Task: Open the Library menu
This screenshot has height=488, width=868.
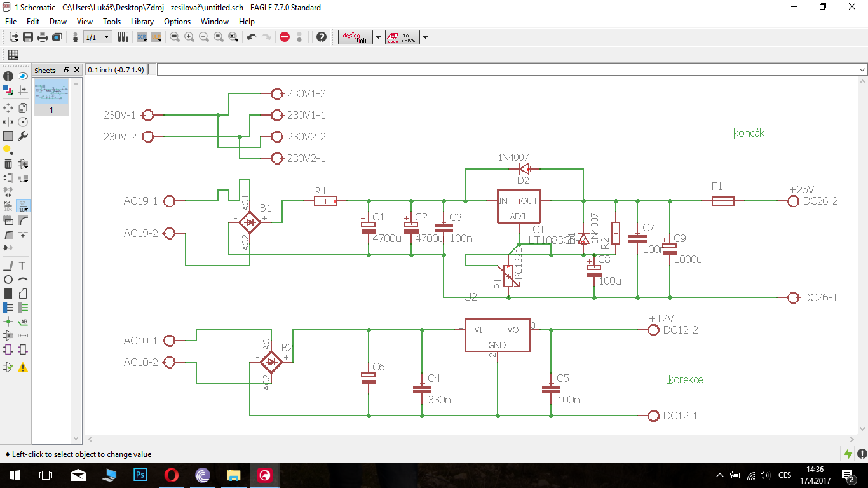Action: (x=142, y=22)
